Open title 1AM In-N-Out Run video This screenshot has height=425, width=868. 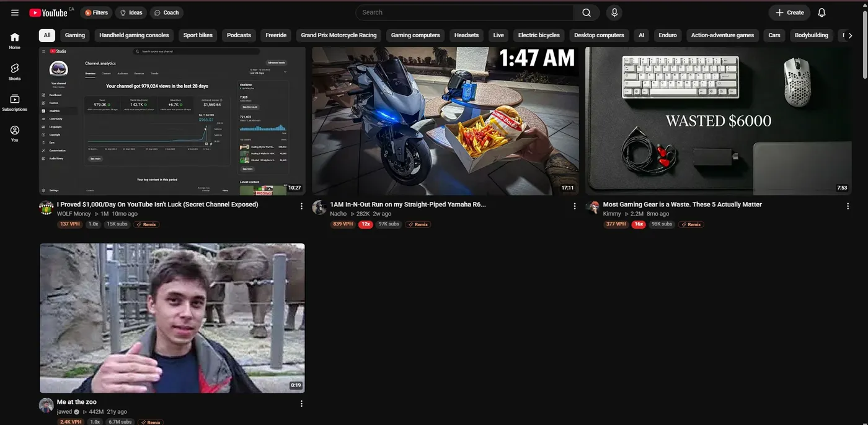click(408, 204)
